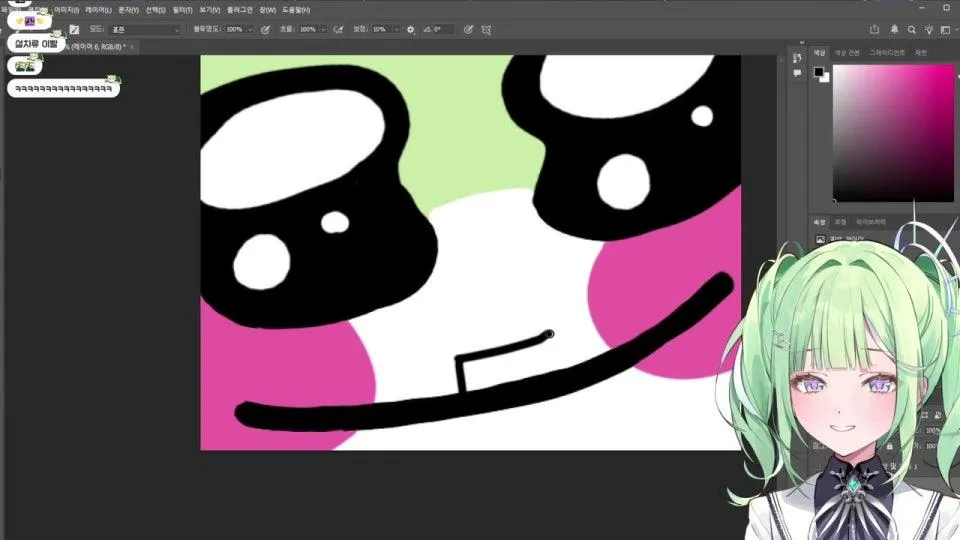960x540 pixels.
Task: Click the smoothing 10% value field
Action: coord(381,29)
